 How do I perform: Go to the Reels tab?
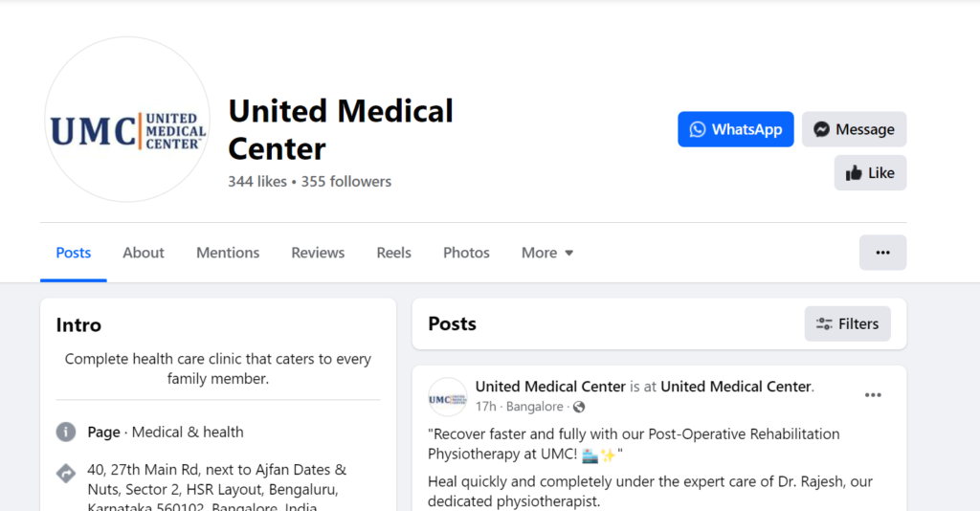[x=393, y=253]
